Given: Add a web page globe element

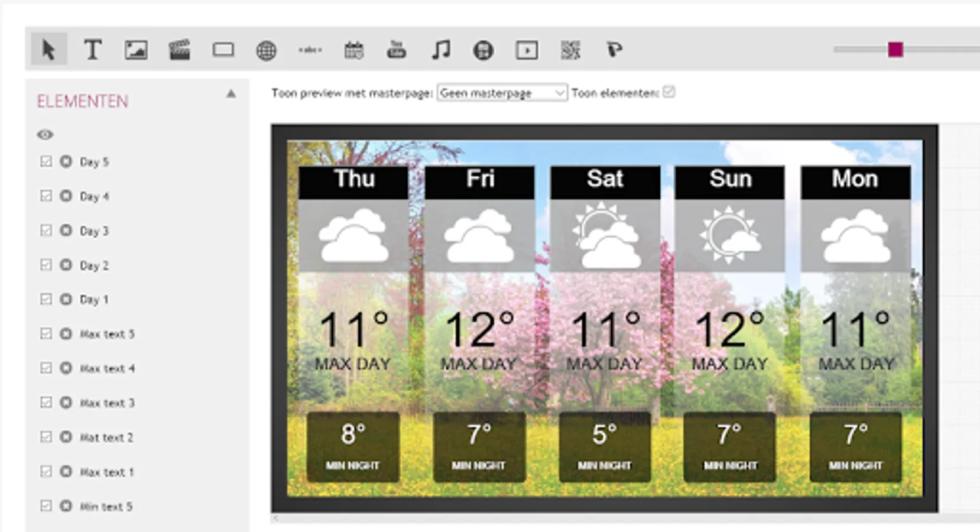Looking at the screenshot, I should 266,50.
